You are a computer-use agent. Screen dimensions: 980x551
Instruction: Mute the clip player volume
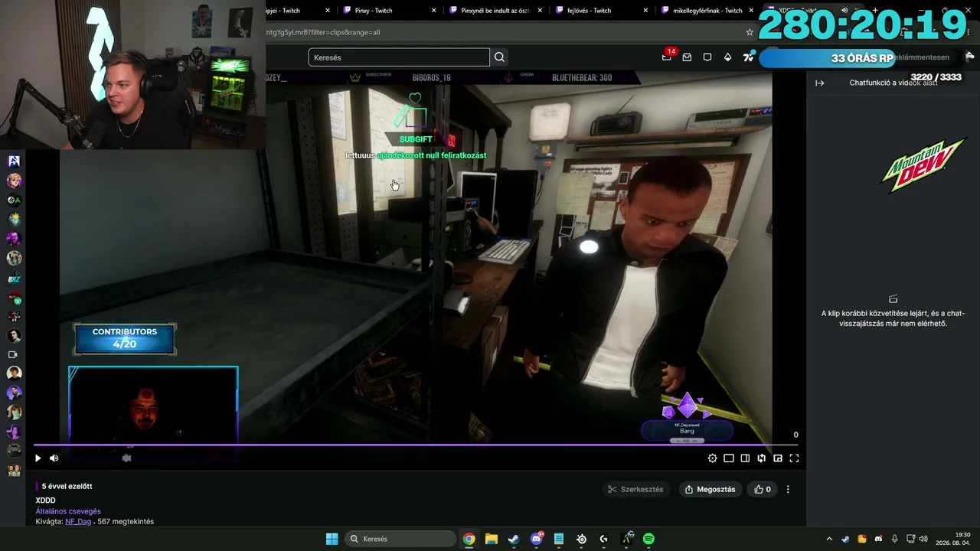tap(54, 458)
